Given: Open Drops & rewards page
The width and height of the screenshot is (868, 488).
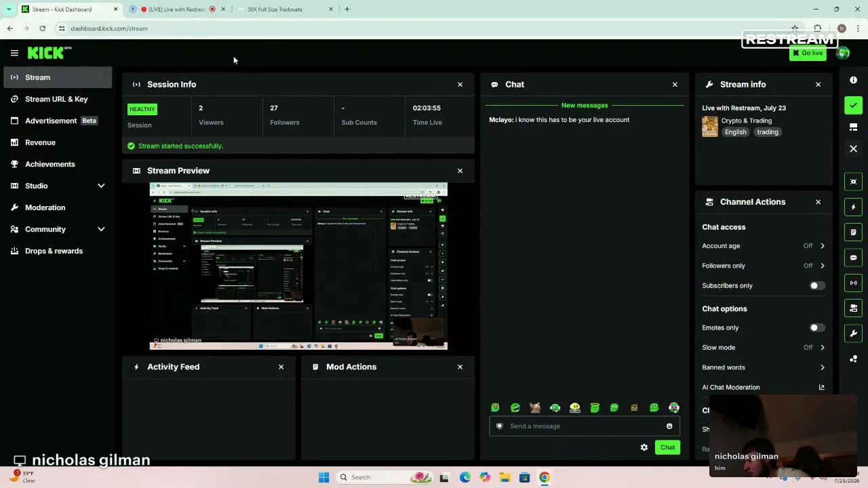Looking at the screenshot, I should (58, 251).
